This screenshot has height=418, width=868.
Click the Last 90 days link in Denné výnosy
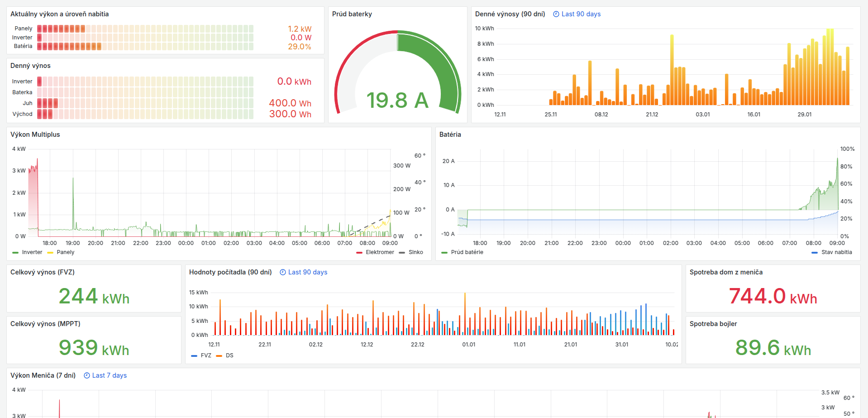581,14
